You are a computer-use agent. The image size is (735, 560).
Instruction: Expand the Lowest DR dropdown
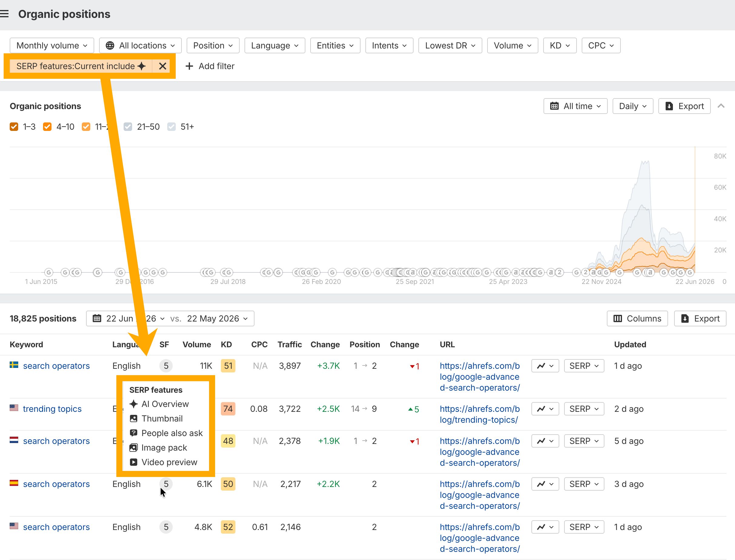pos(450,45)
